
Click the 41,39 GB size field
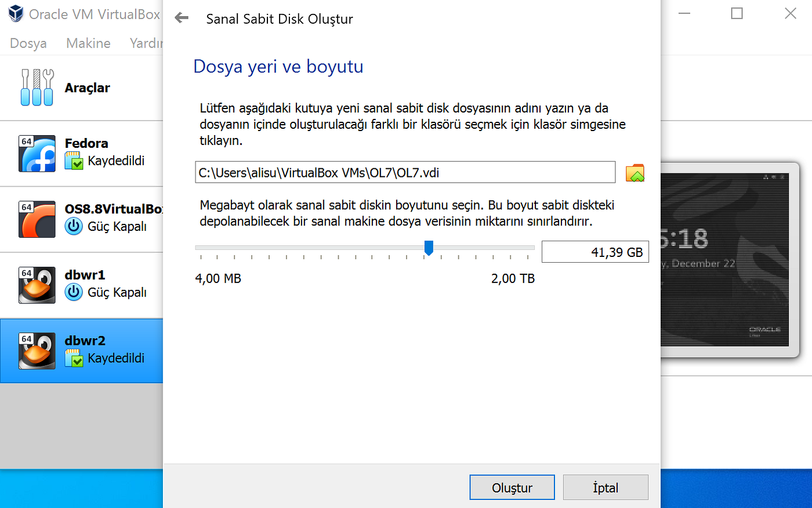tap(595, 252)
